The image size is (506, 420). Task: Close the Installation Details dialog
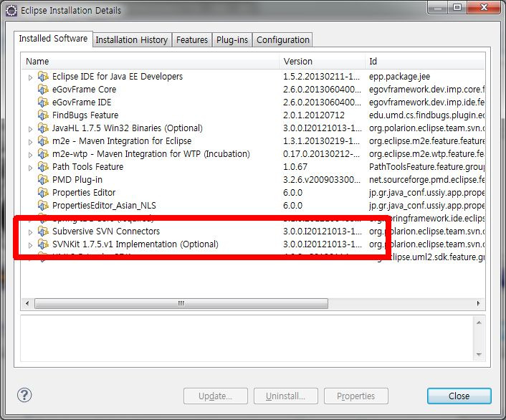[x=459, y=396]
